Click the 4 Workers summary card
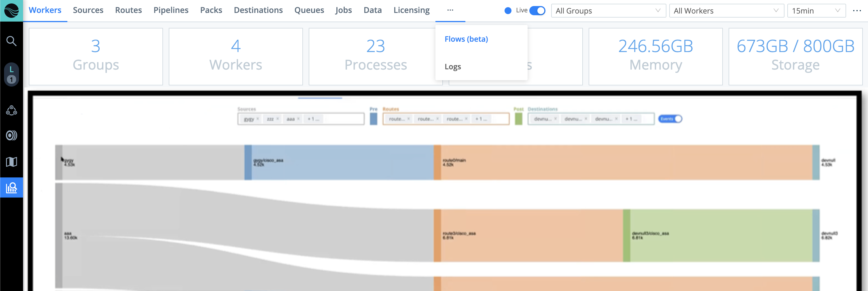The width and height of the screenshot is (868, 291). pos(236,56)
